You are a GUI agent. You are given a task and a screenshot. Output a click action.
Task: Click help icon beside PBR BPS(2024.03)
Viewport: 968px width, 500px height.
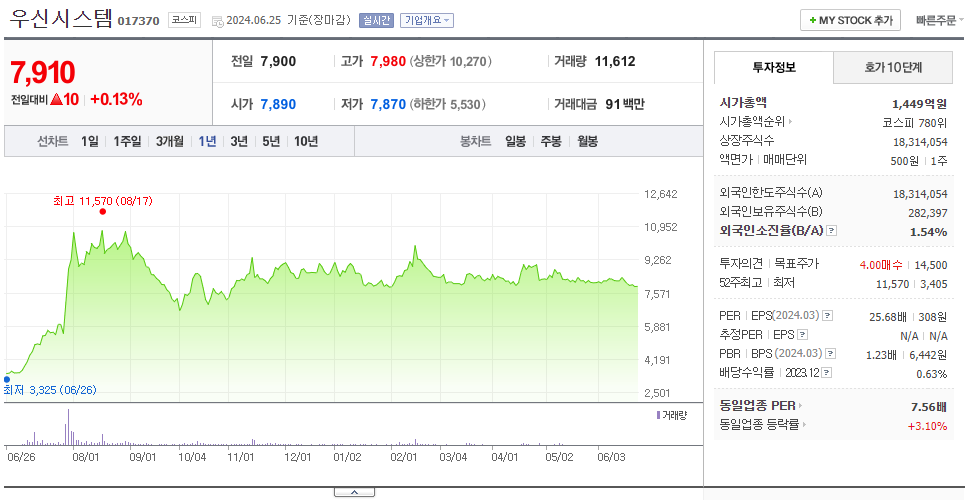pos(832,354)
